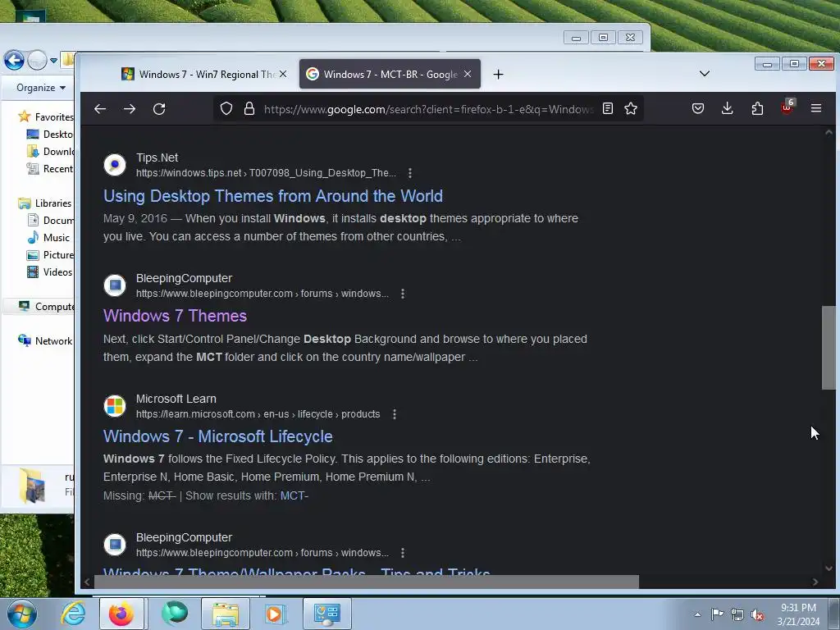Open options for the Tips.Net result
840x630 pixels.
tap(410, 173)
